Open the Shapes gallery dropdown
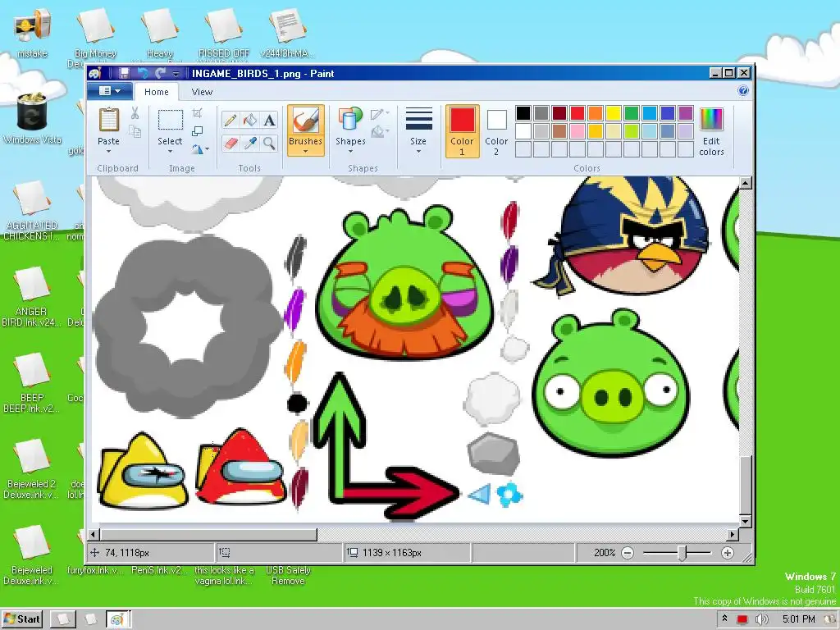 pyautogui.click(x=350, y=152)
